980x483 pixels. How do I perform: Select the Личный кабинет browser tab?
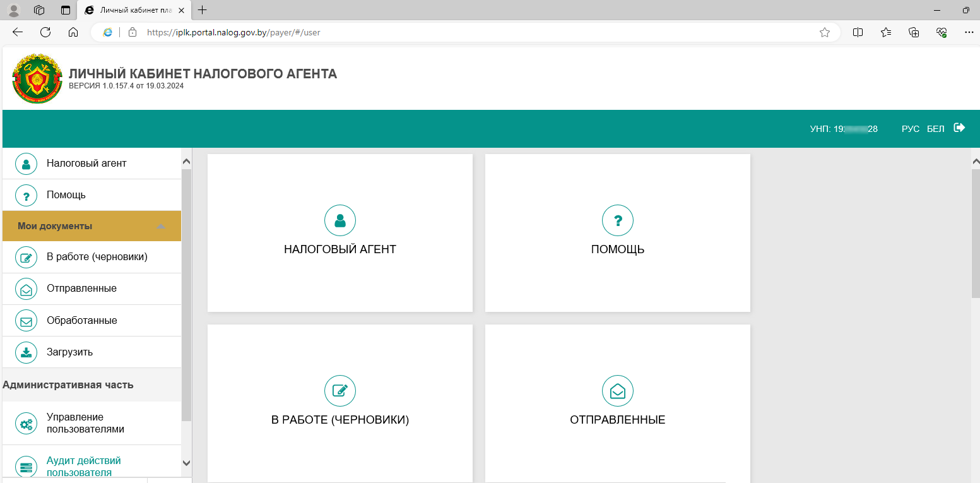pyautogui.click(x=134, y=10)
